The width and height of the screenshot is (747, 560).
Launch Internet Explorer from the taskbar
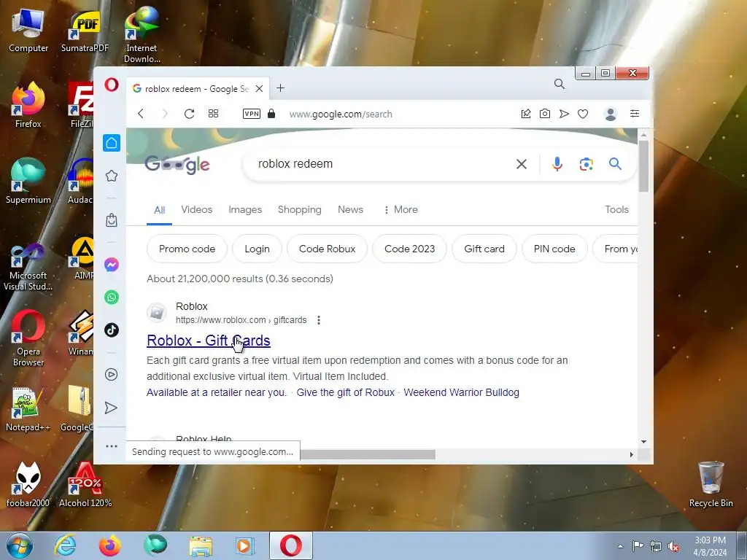pos(65,545)
